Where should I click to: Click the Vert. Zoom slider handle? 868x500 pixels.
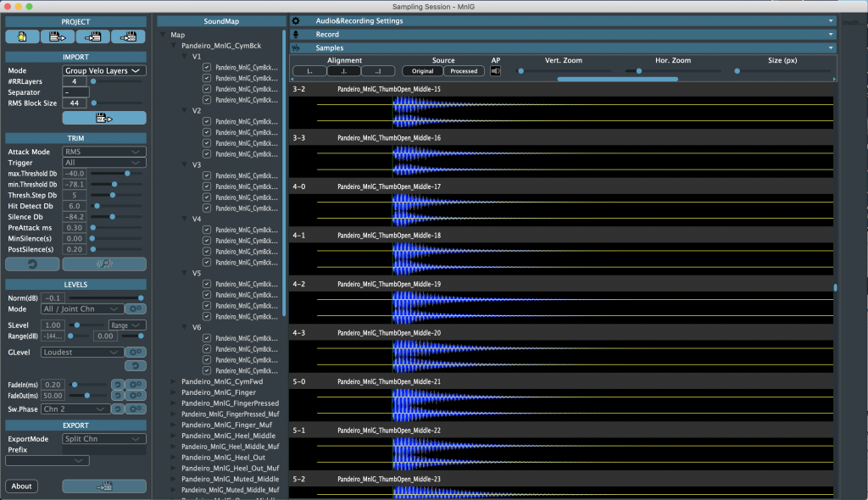pyautogui.click(x=520, y=71)
